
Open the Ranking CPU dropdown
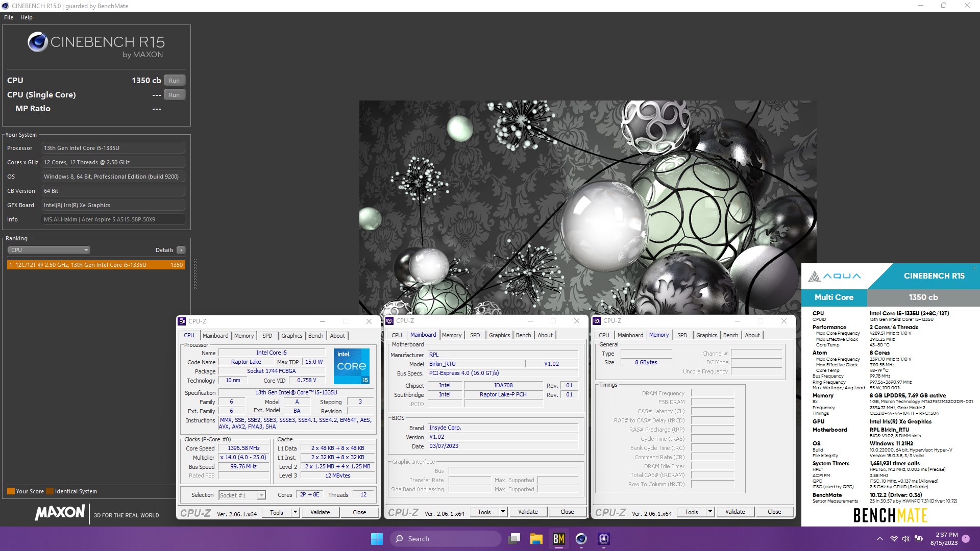click(49, 250)
